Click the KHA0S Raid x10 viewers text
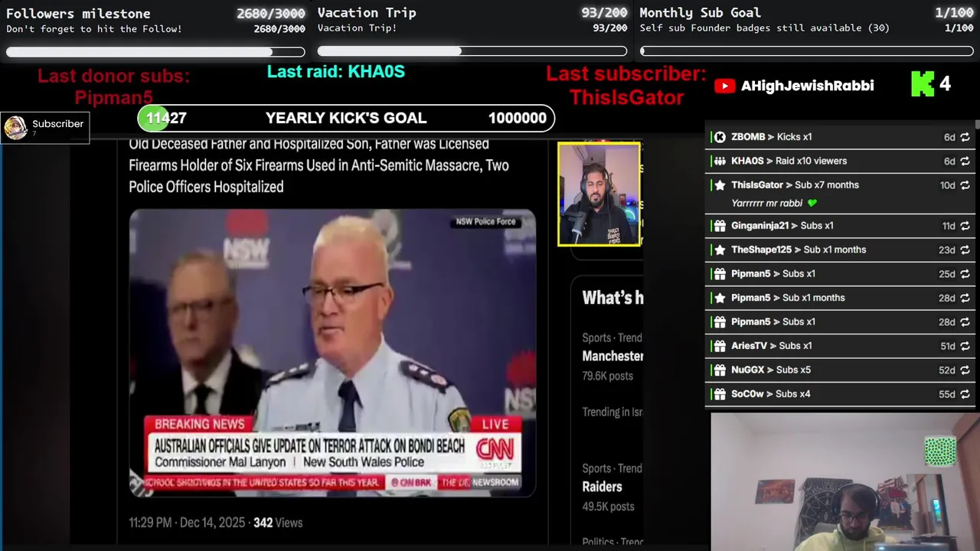Viewport: 980px width, 551px height. pyautogui.click(x=789, y=161)
